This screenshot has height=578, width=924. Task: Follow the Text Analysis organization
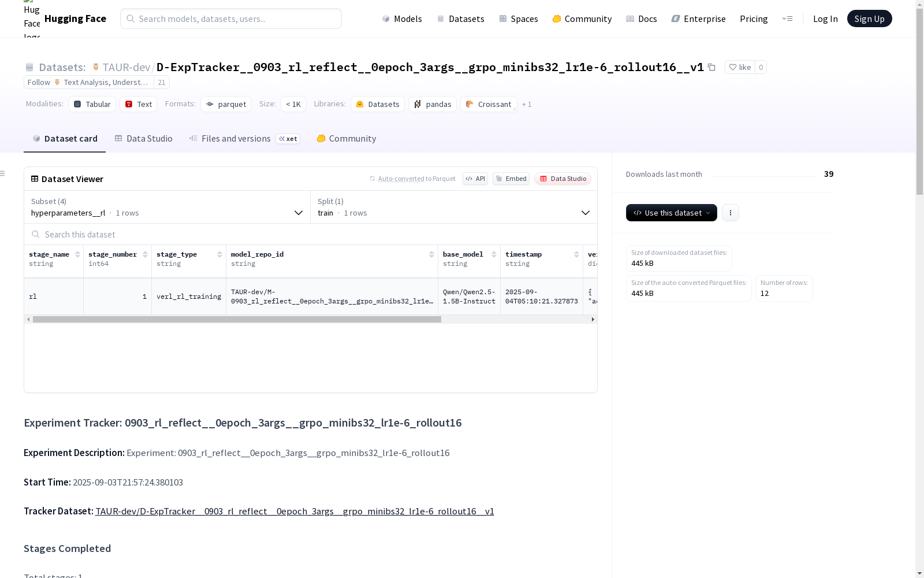click(x=89, y=82)
